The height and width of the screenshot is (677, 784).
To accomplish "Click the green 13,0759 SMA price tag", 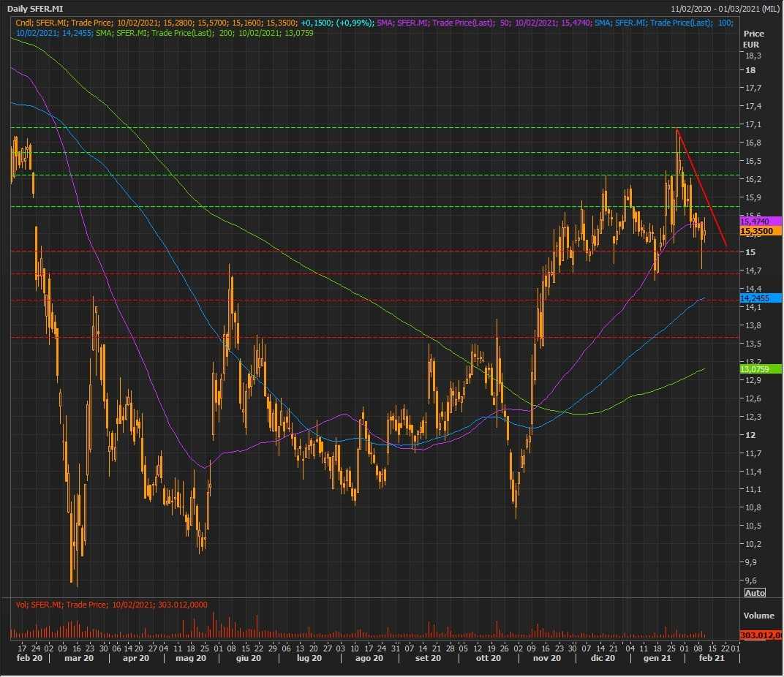I will click(x=755, y=369).
